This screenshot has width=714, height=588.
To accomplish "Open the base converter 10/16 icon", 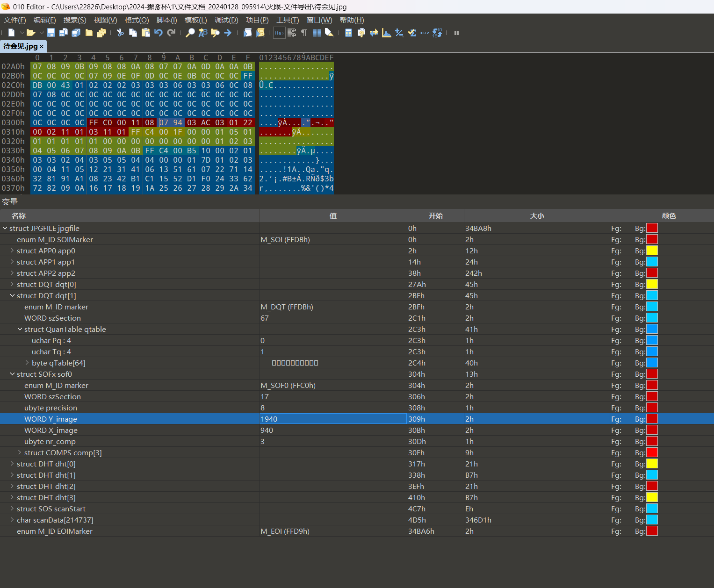I will [437, 33].
